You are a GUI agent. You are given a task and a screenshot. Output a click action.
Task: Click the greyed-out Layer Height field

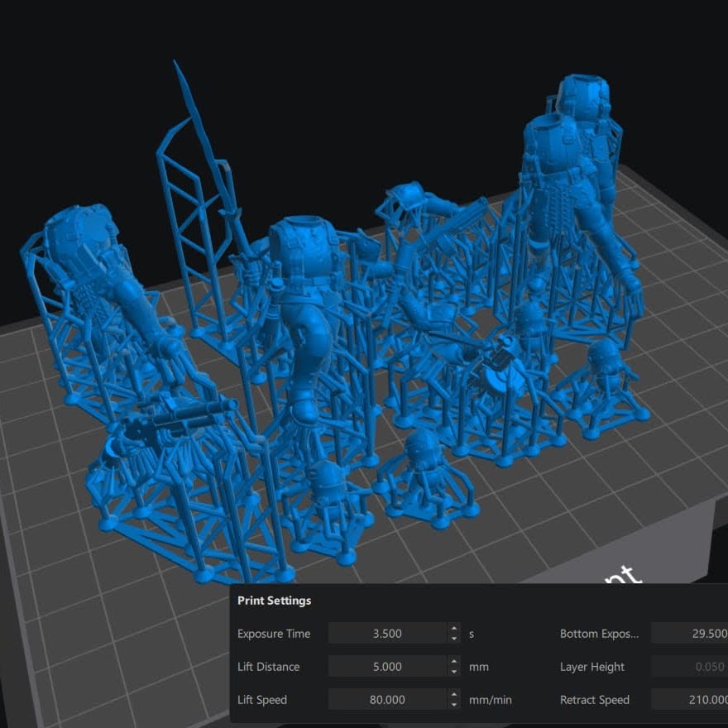689,667
